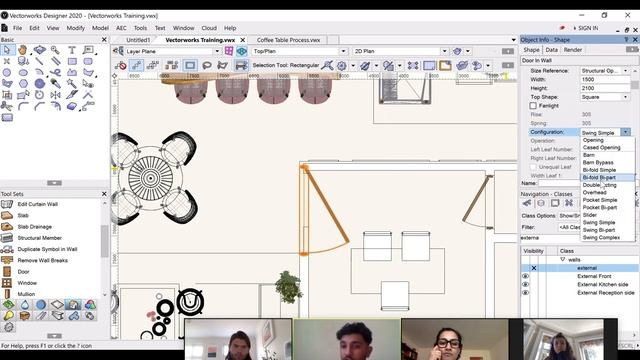This screenshot has height=360, width=640.
Task: Choose Cased Opening from configuration list
Action: [x=607, y=147]
